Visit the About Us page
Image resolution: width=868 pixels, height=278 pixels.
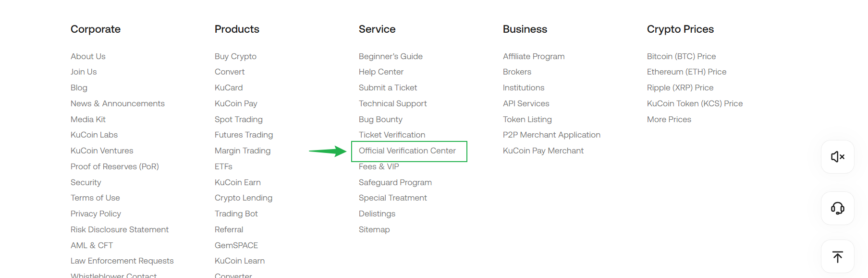pos(88,56)
